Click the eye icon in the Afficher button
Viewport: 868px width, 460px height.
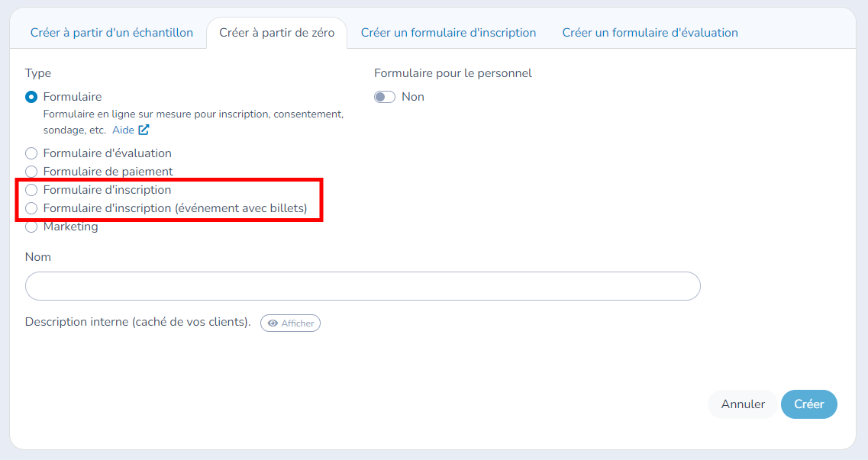tap(273, 323)
